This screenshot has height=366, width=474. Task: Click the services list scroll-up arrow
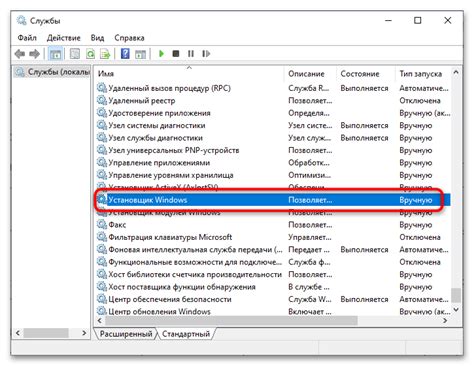coord(456,72)
